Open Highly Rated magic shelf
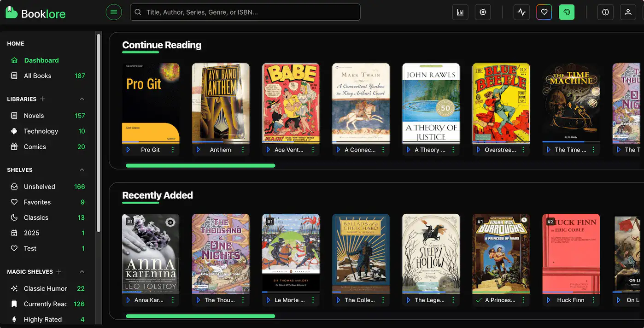The width and height of the screenshot is (644, 328). click(48, 319)
